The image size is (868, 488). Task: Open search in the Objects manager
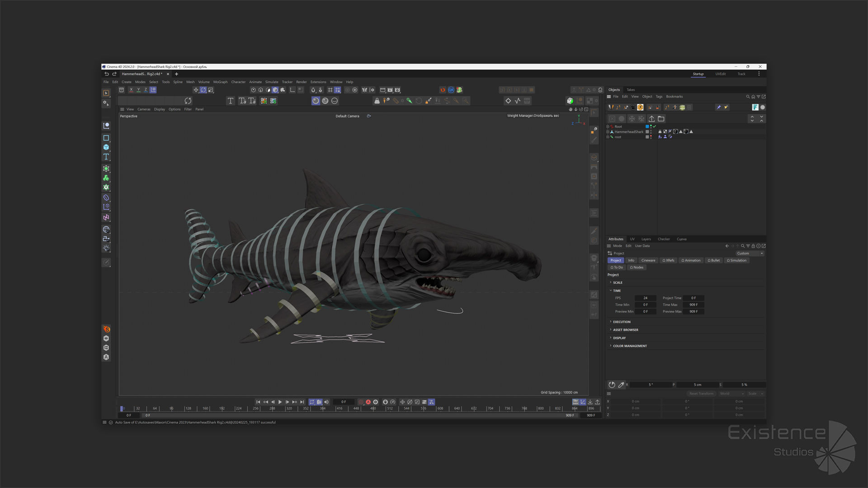748,97
